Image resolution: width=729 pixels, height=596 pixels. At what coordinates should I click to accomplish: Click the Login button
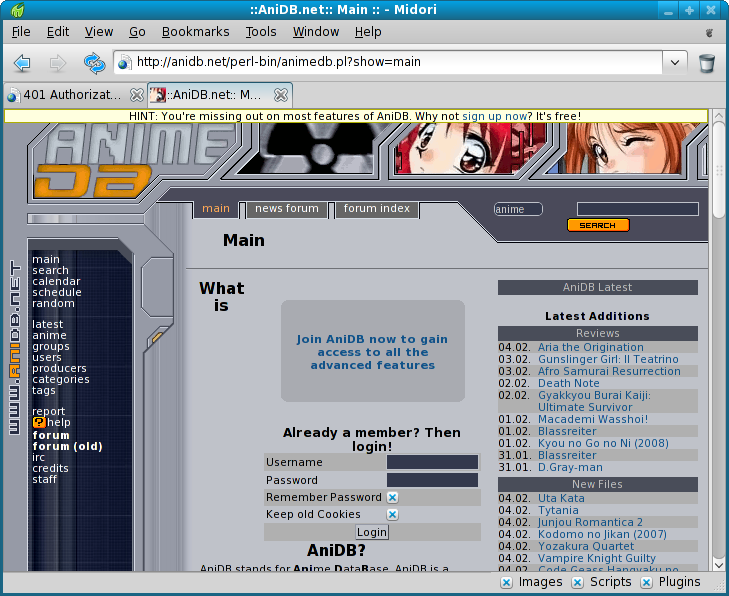point(372,532)
